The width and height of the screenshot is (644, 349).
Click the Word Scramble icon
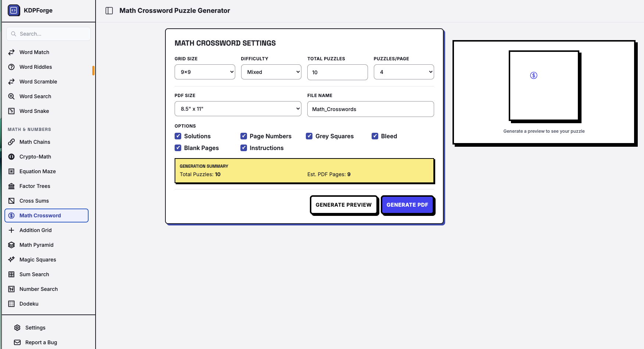pyautogui.click(x=11, y=82)
